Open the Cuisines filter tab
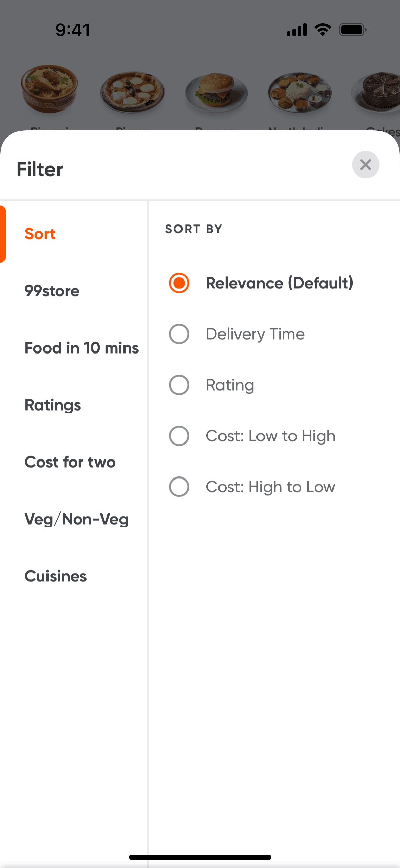The width and height of the screenshot is (400, 868). (x=56, y=576)
